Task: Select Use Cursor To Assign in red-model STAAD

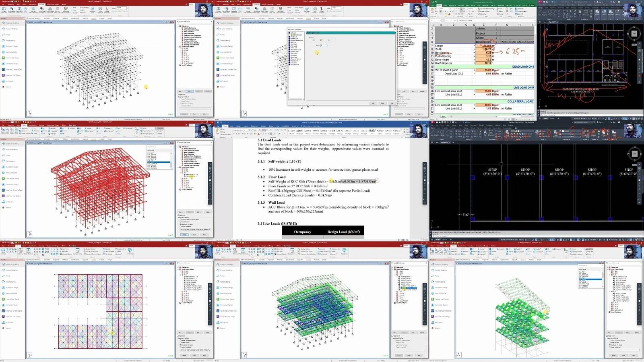Action: point(180,224)
